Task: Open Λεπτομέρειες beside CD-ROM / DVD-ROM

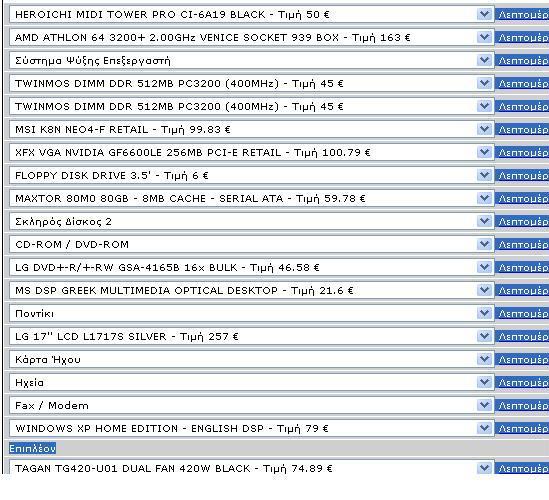Action: click(x=522, y=244)
